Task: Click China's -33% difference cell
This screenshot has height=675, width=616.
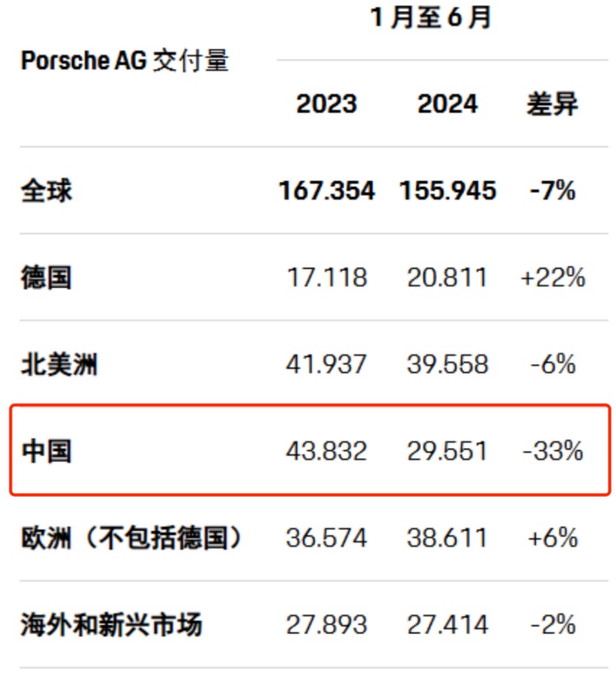Action: [553, 451]
